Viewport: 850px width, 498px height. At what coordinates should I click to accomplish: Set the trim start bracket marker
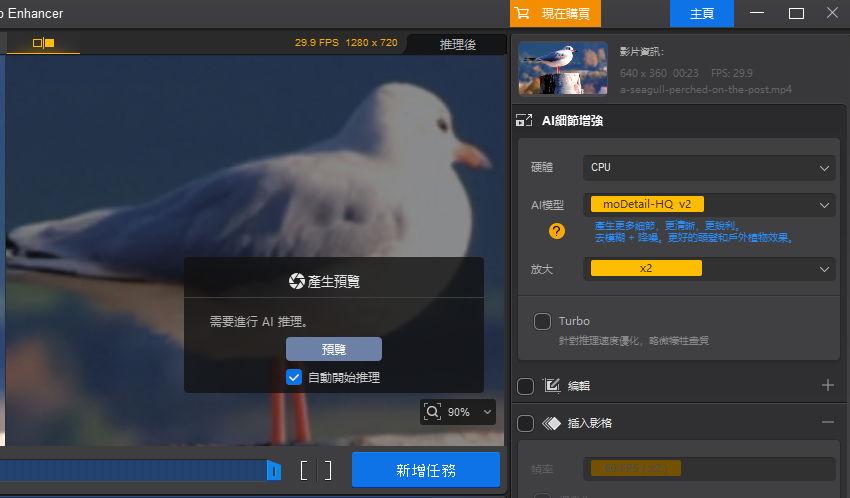pyautogui.click(x=304, y=470)
